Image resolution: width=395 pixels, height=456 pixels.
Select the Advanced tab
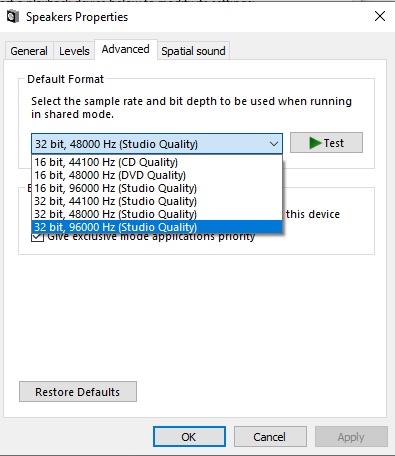coord(126,49)
